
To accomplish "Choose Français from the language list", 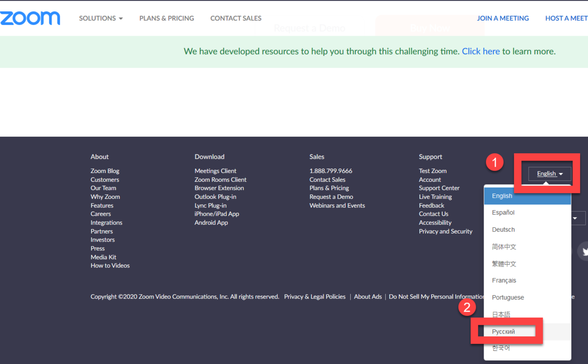I will coord(528,281).
